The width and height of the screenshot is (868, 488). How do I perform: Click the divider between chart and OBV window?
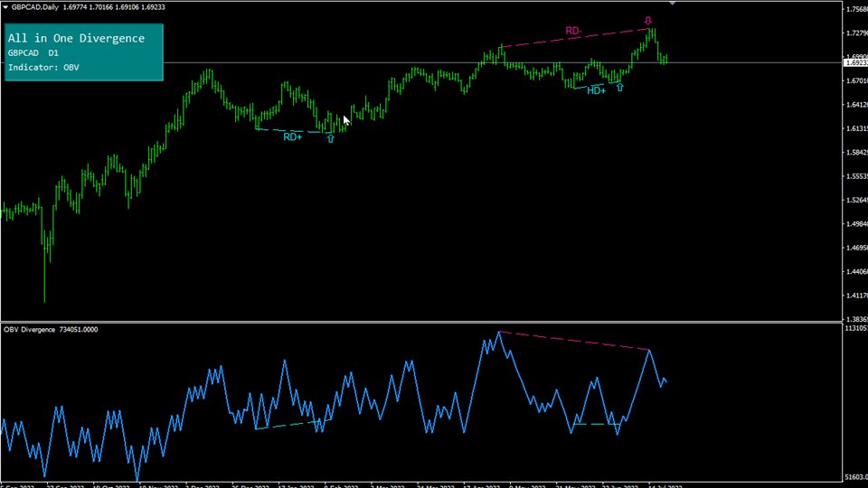click(x=434, y=322)
